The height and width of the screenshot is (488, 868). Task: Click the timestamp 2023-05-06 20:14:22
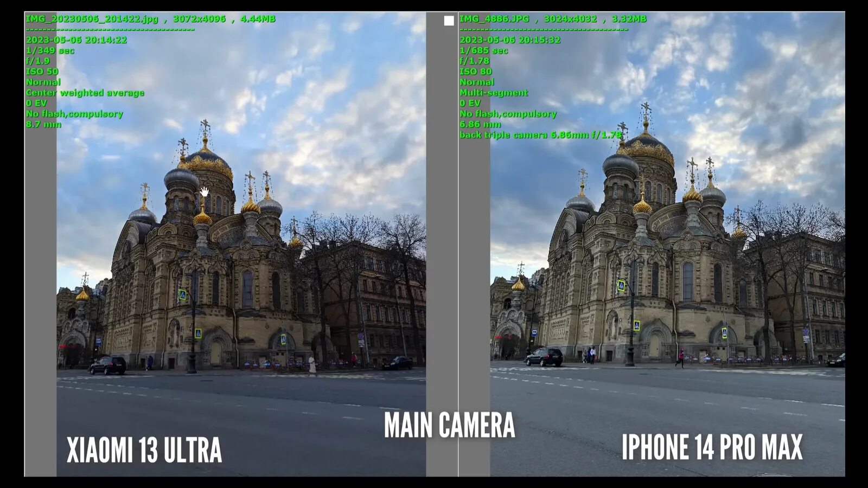(76, 40)
